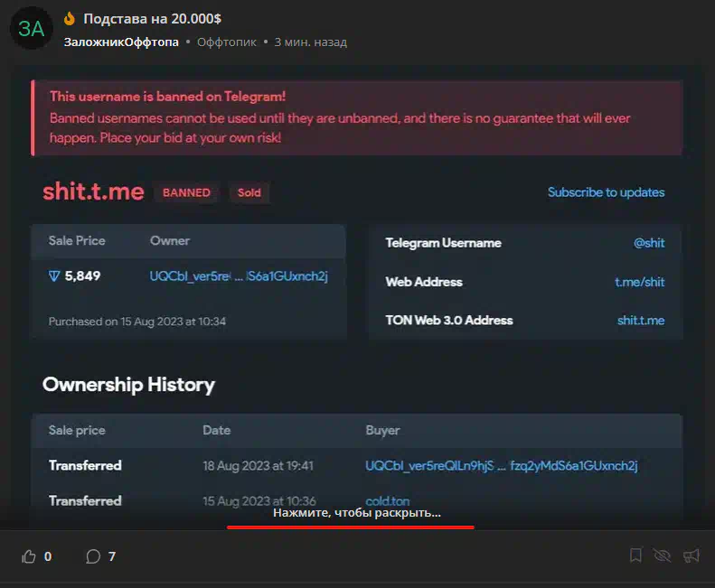Screen dimensions: 715x588
Task: Click the comment count 7
Action: tap(112, 556)
